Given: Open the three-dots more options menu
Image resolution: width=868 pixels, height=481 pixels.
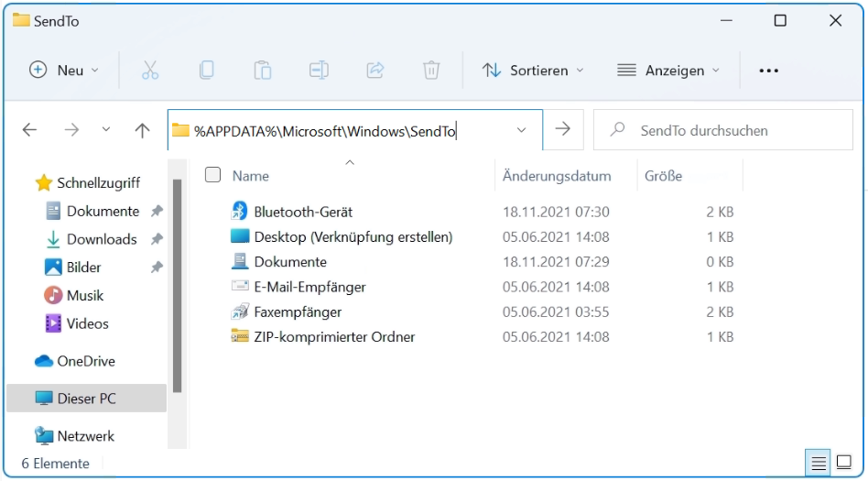Looking at the screenshot, I should pos(768,71).
